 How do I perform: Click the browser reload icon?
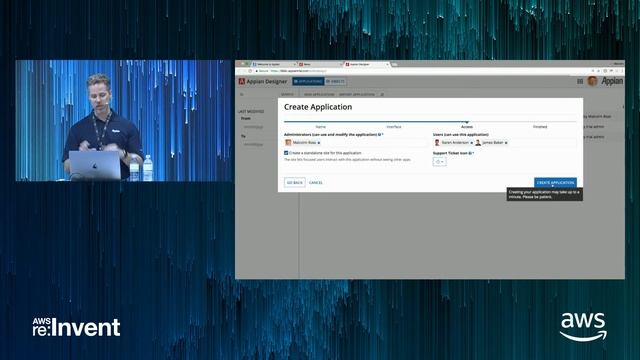click(x=250, y=71)
